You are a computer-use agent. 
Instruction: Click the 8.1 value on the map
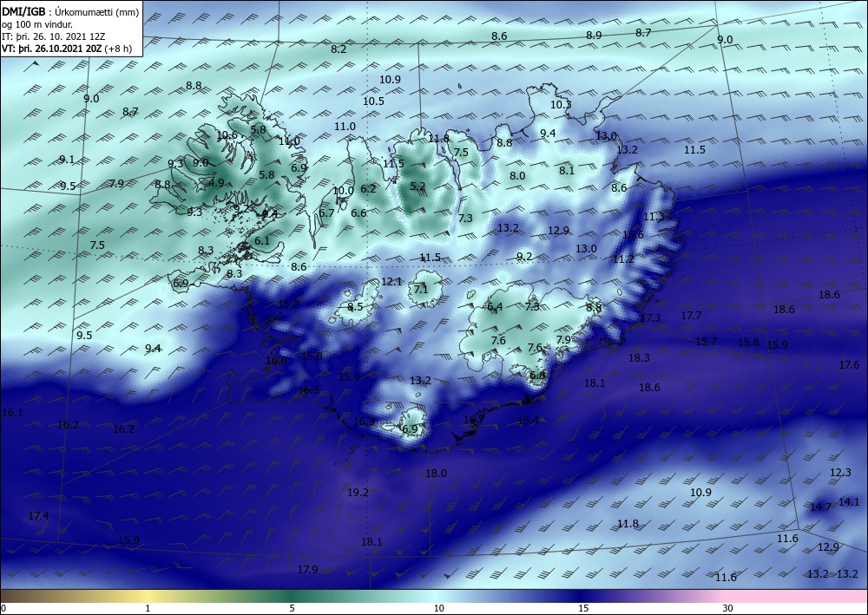(567, 170)
